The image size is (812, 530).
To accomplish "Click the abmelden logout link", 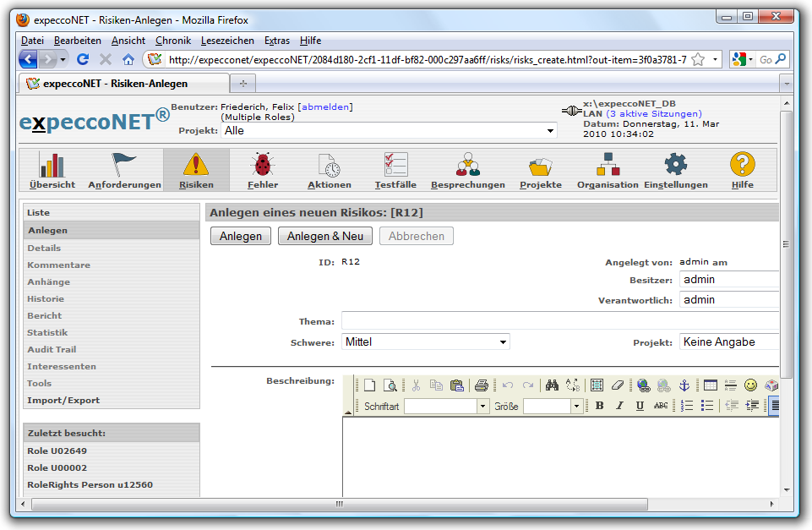I will (x=325, y=107).
